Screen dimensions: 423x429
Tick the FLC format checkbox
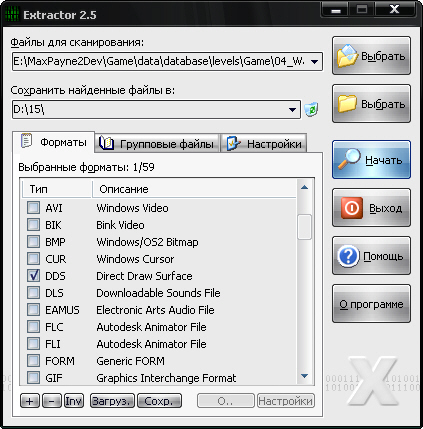(x=33, y=327)
